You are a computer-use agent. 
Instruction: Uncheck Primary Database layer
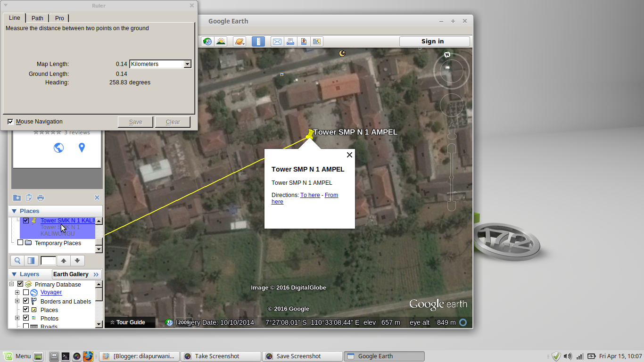tap(20, 284)
